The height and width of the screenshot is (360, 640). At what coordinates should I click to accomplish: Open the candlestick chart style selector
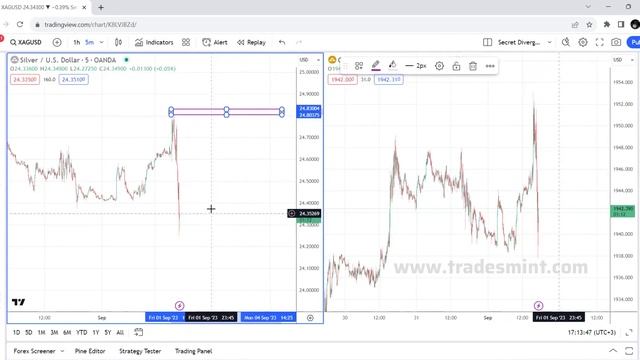pos(118,42)
